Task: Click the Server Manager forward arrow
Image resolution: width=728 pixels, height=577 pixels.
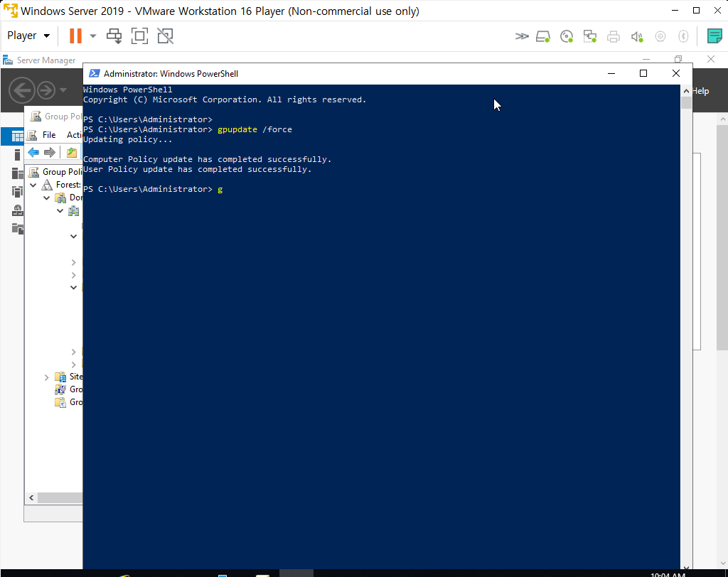Action: [46, 90]
